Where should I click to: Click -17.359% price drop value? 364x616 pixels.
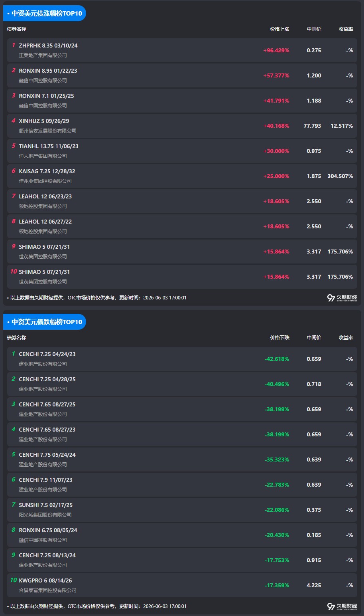tap(277, 585)
